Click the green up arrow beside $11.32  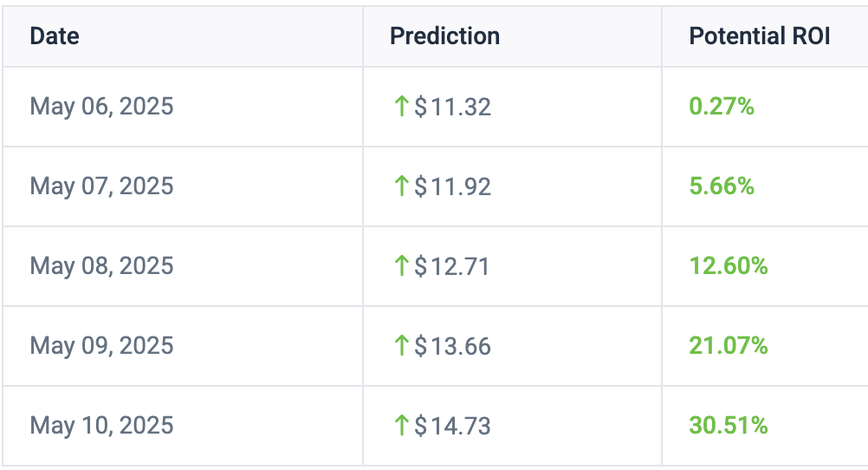point(401,107)
